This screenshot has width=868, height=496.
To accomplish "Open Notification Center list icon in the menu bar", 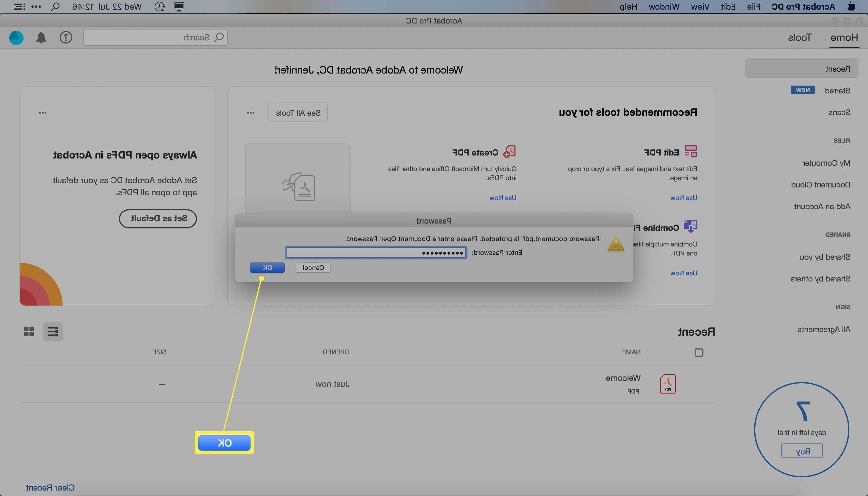I will [19, 7].
